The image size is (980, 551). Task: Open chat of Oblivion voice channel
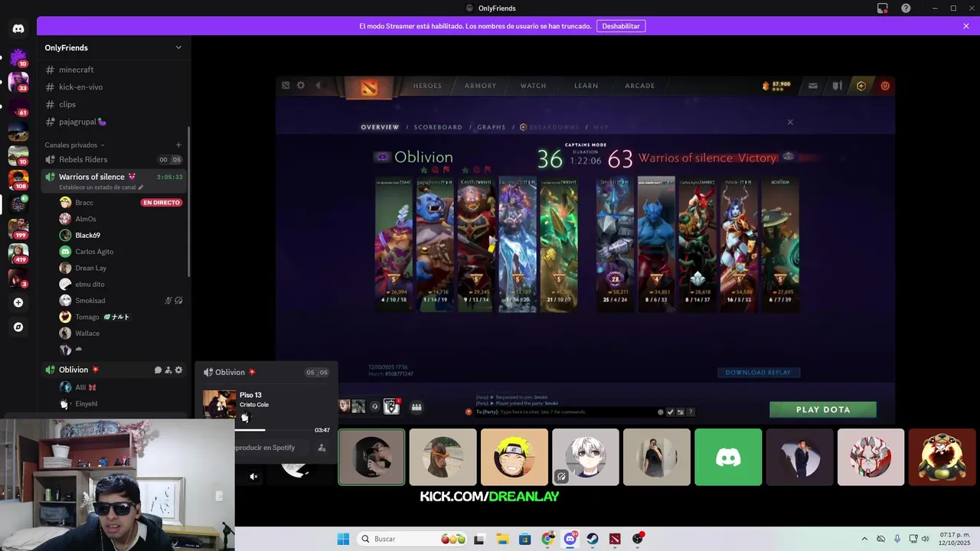coord(158,370)
